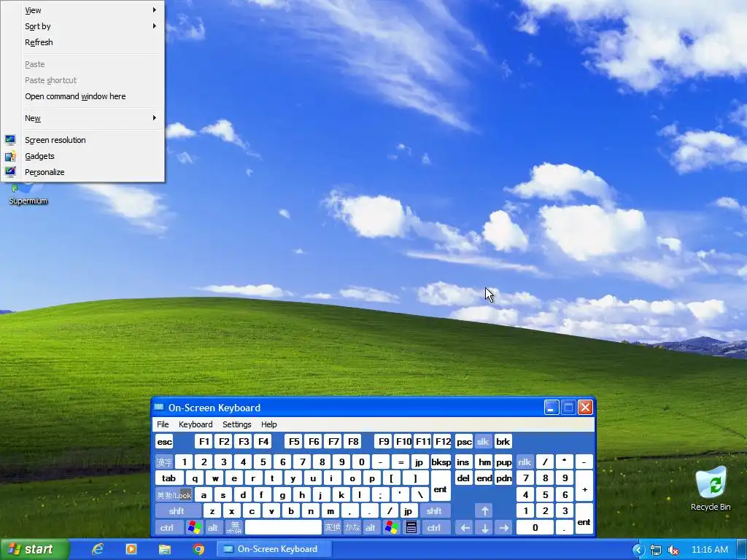Viewport: 747px width, 560px height.
Task: Click the brk key
Action: tap(503, 442)
